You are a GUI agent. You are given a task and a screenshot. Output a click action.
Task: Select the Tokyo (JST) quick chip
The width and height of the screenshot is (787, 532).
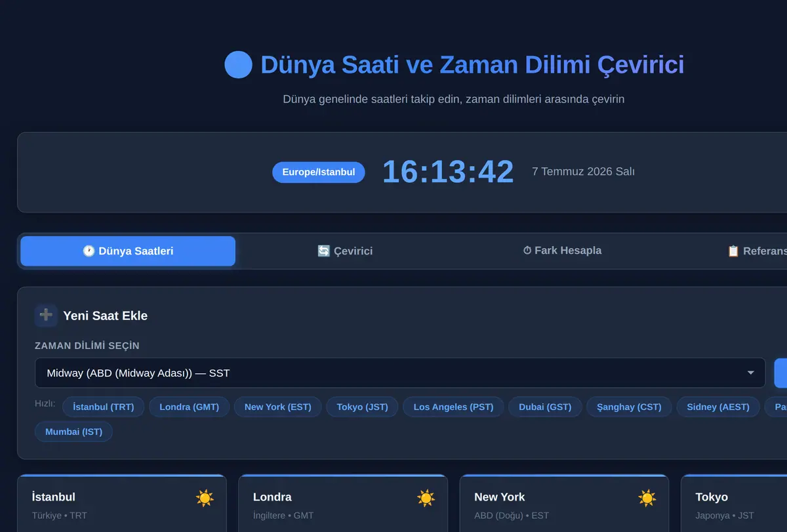(x=362, y=407)
